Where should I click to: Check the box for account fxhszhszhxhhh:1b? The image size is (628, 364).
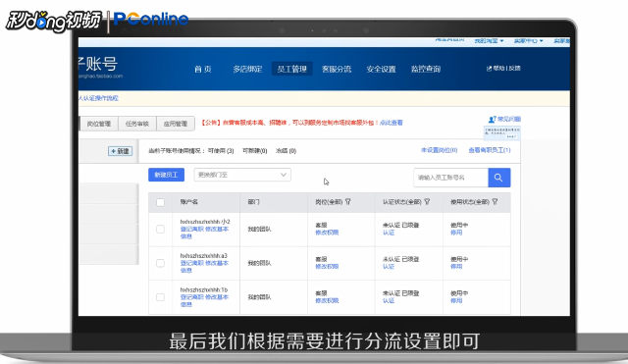pos(160,297)
